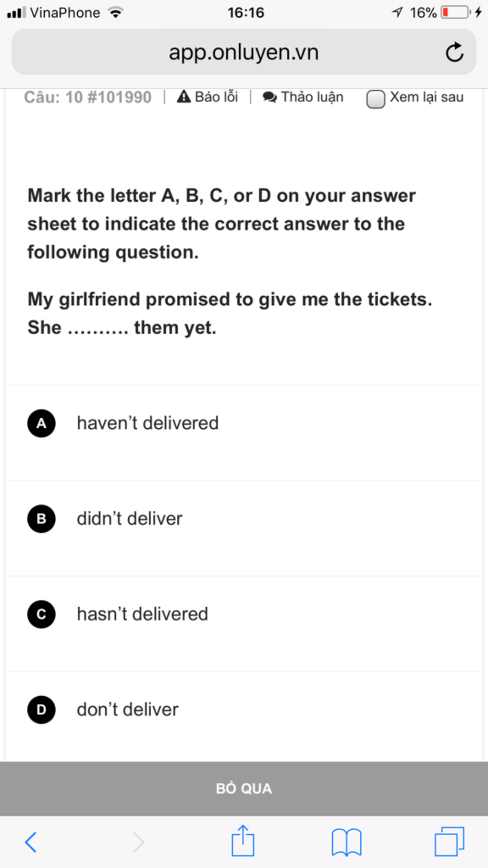Tap the battery indicator in status bar
488x868 pixels.
(457, 12)
